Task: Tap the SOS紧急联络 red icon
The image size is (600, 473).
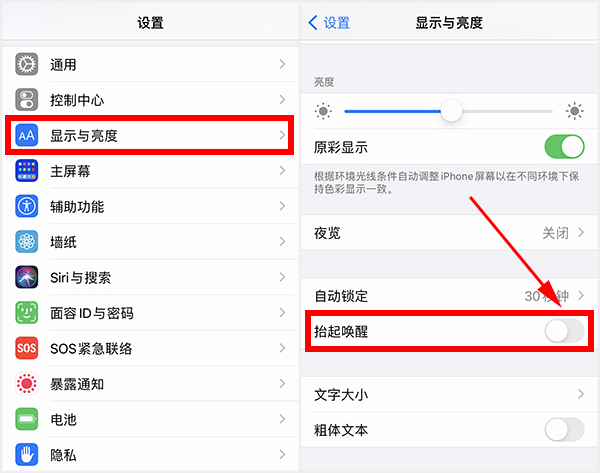Action: pyautogui.click(x=27, y=349)
